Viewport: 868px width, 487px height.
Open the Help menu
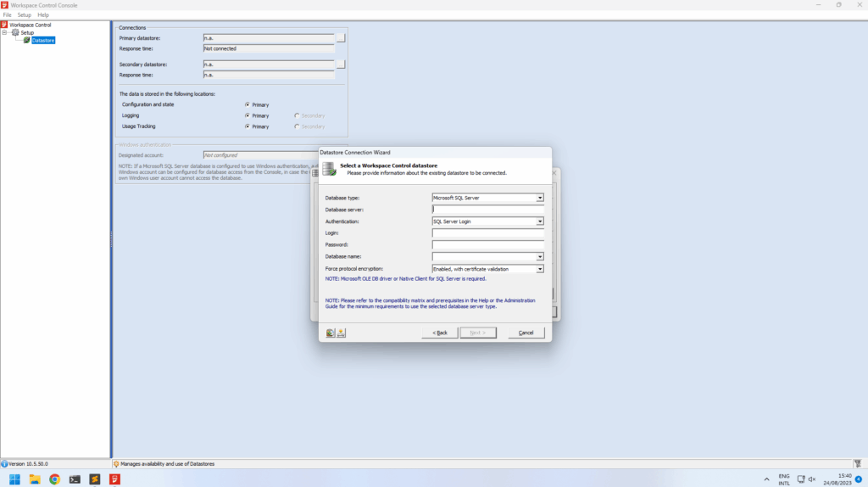point(43,15)
